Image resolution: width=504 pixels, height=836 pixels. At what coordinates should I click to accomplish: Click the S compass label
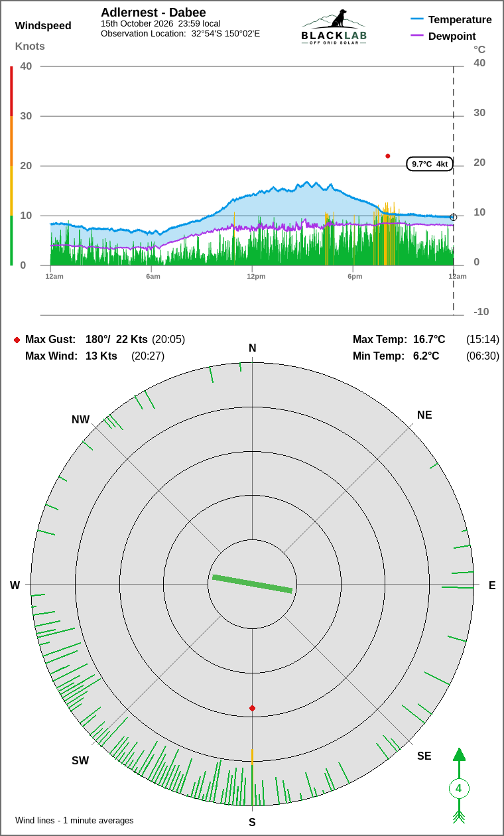(252, 822)
